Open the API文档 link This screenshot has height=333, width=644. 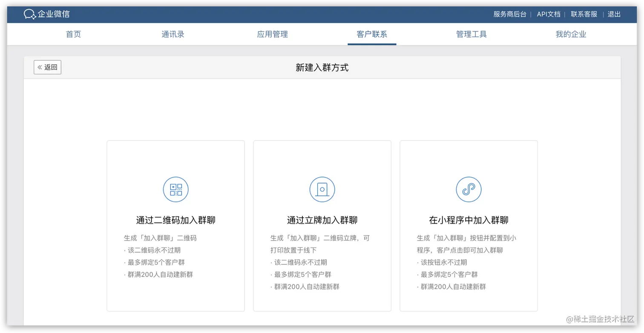549,14
